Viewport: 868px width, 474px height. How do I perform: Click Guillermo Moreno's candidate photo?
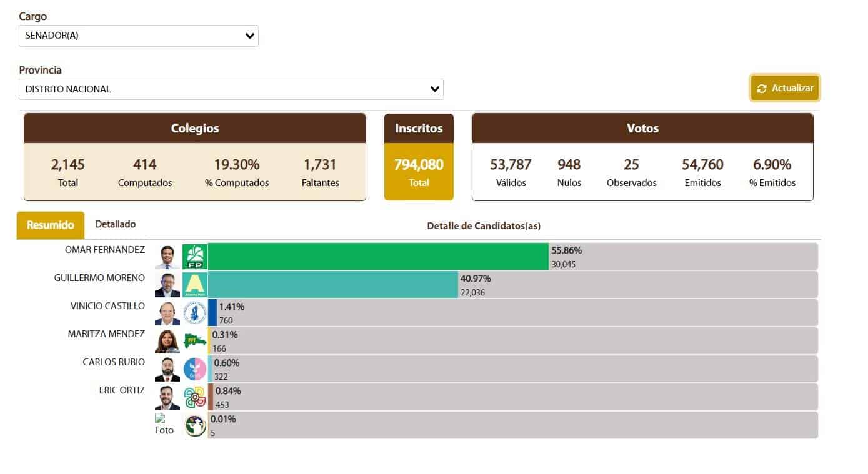[x=167, y=285]
